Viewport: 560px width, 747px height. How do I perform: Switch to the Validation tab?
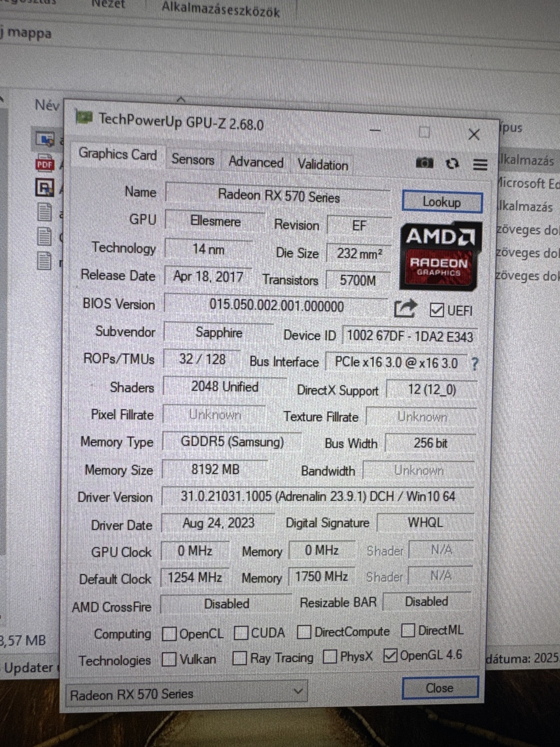322,164
